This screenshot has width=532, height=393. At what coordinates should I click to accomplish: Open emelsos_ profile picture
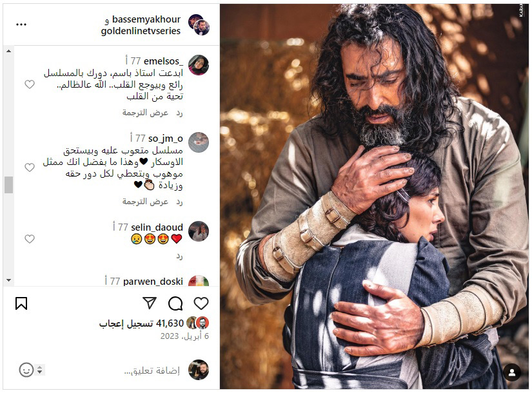199,65
